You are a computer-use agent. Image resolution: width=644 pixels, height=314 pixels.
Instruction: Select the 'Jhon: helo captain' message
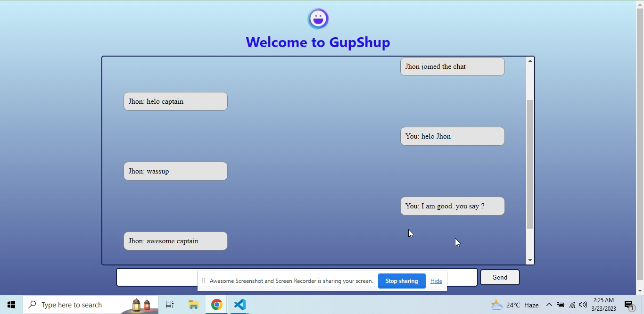click(x=175, y=101)
